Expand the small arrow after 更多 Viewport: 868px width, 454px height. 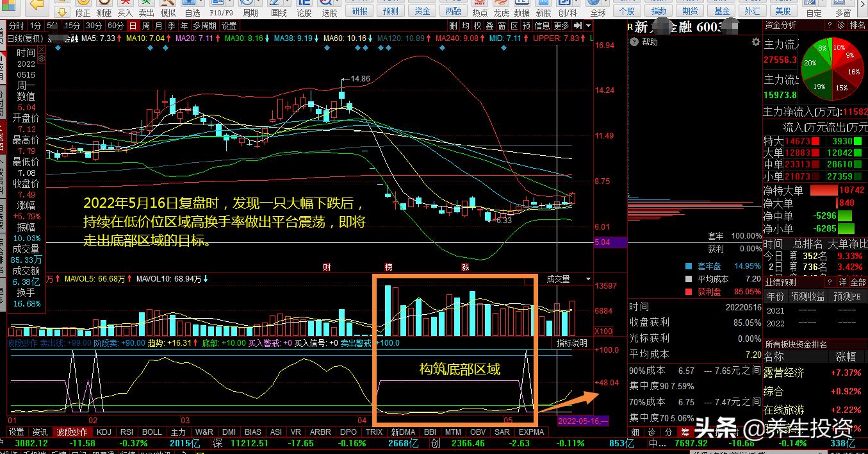tap(577, 26)
